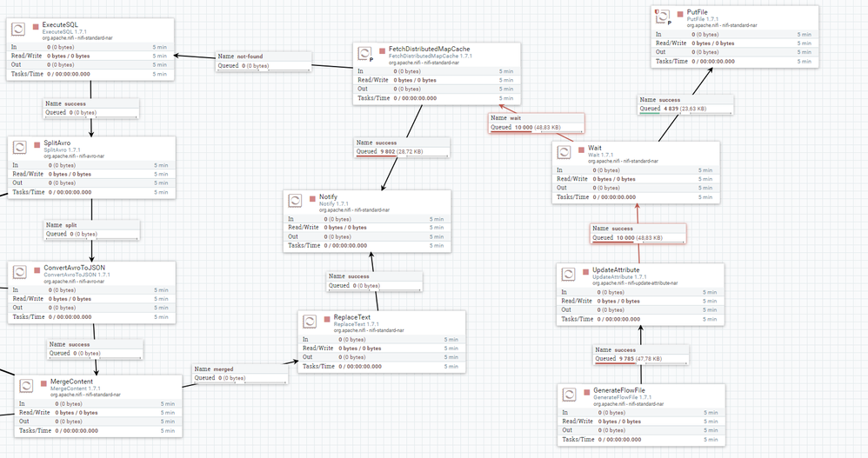Click the In row in ReplaceText
Viewport: 868px width, 458px height.
(382, 340)
